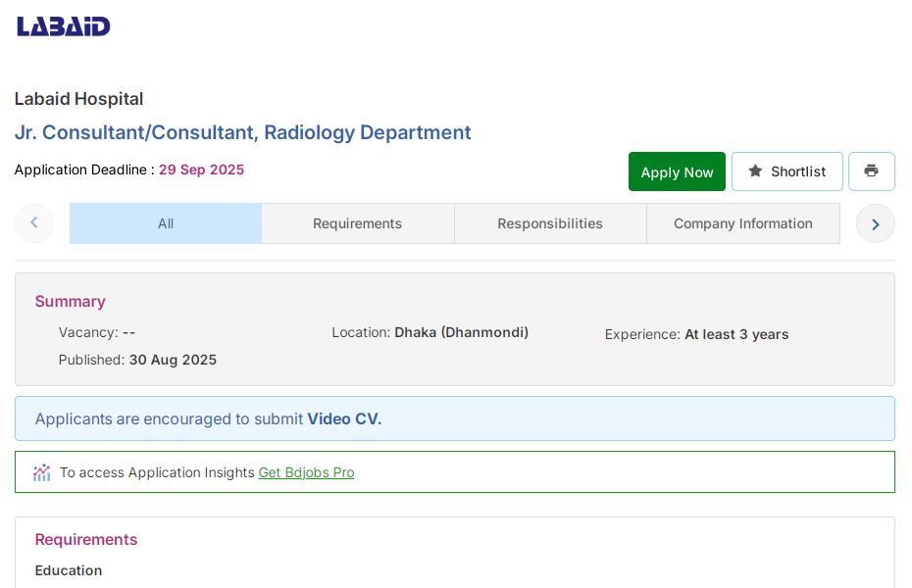912x588 pixels.
Task: Open the Responsibilities tab
Action: click(549, 223)
